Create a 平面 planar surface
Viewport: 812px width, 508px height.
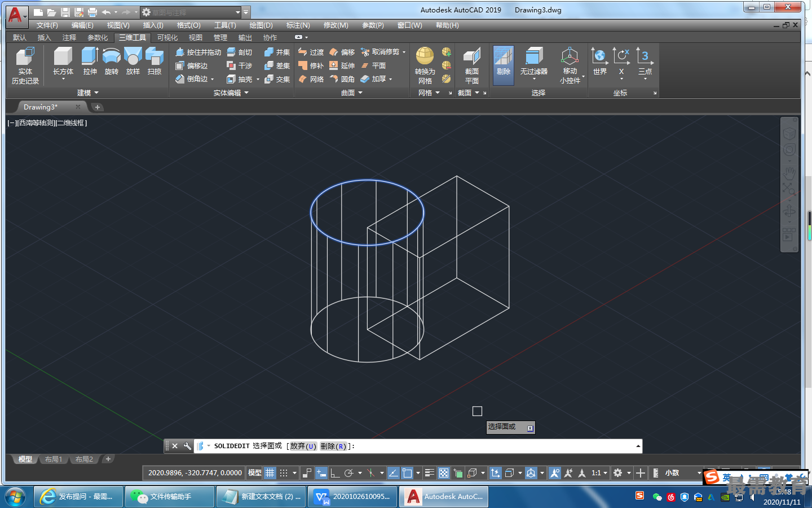373,65
